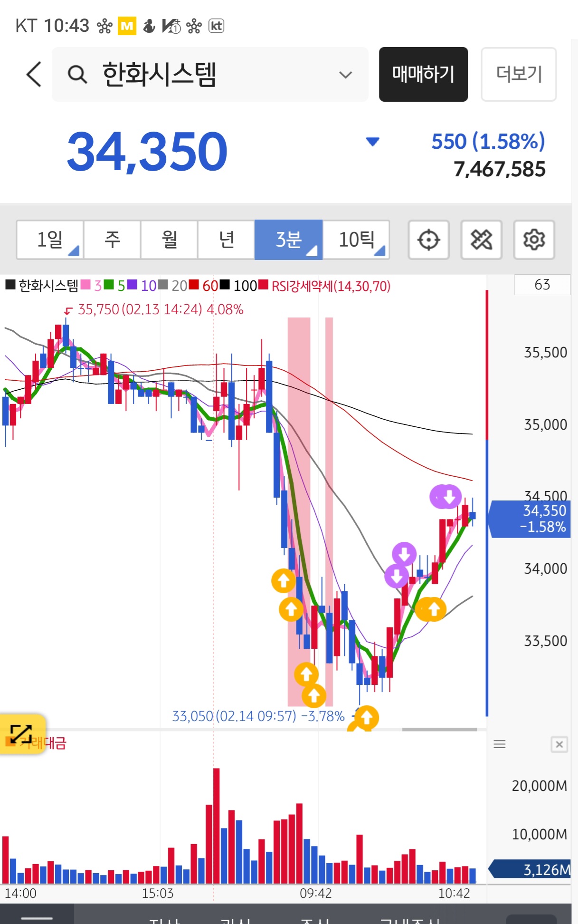This screenshot has width=578, height=924.
Task: Tap the red MA 60 legend swatch
Action: pyautogui.click(x=194, y=285)
